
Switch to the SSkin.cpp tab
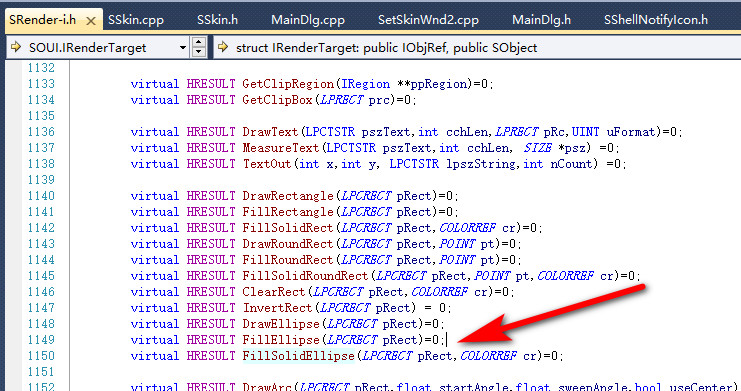136,20
